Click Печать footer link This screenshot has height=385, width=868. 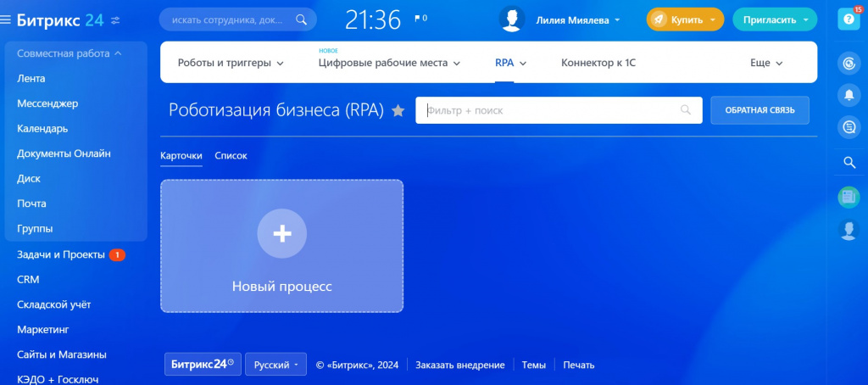[x=578, y=365]
